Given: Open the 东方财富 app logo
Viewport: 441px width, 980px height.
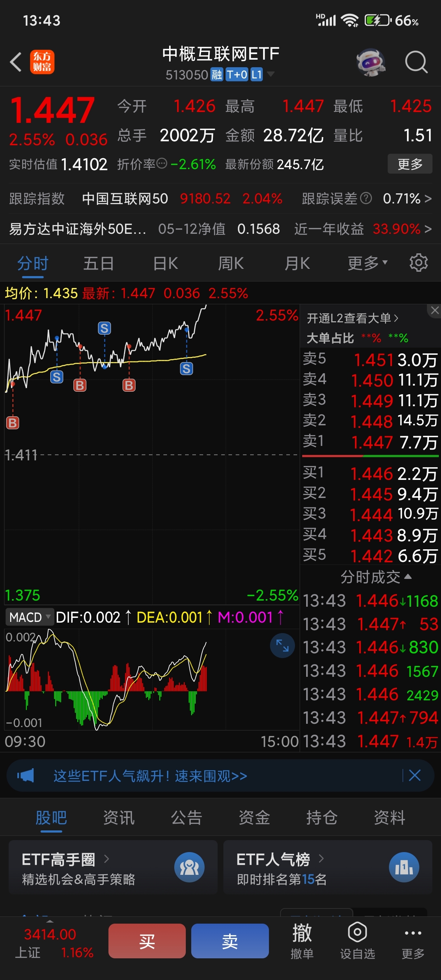Looking at the screenshot, I should pyautogui.click(x=42, y=62).
